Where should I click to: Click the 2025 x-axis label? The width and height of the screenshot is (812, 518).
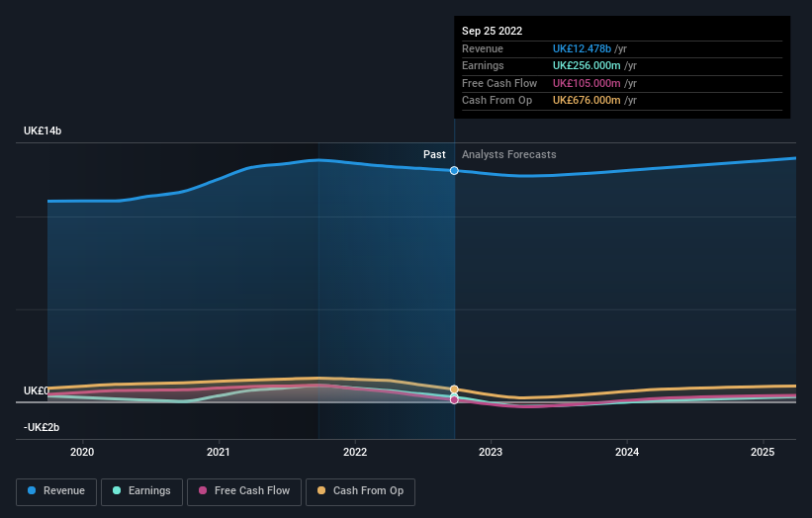(x=763, y=452)
